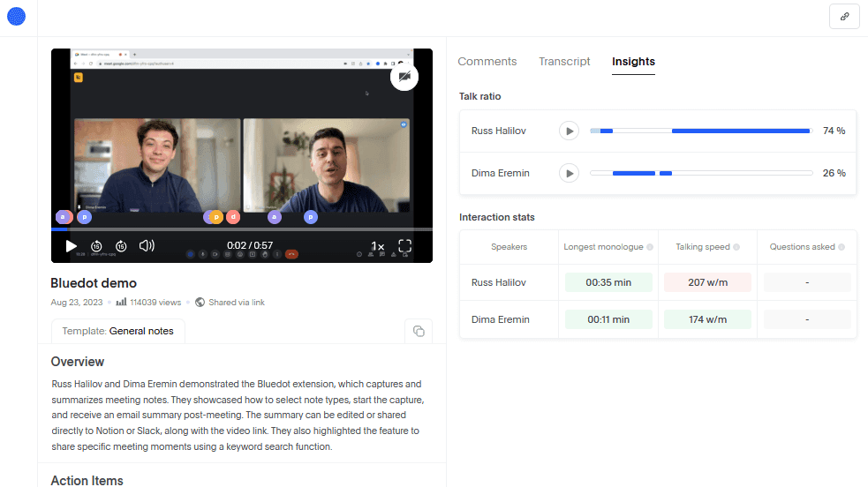Play Russ Halilov's talk segments

click(569, 131)
